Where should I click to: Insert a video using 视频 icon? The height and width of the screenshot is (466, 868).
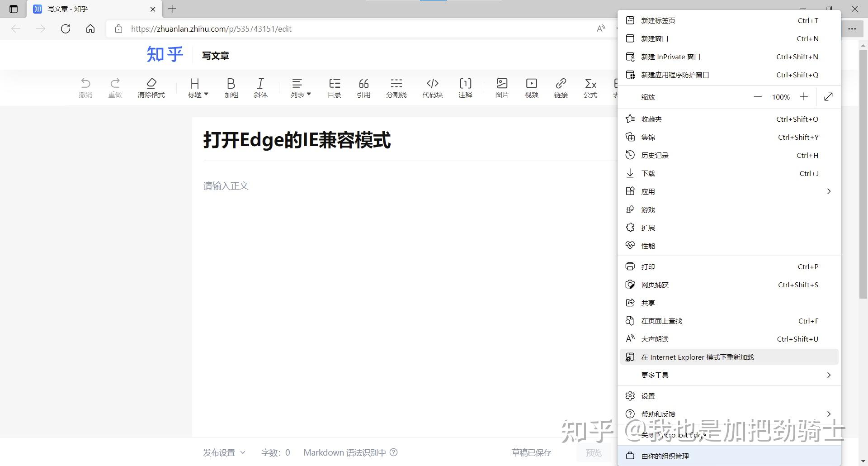pyautogui.click(x=532, y=88)
